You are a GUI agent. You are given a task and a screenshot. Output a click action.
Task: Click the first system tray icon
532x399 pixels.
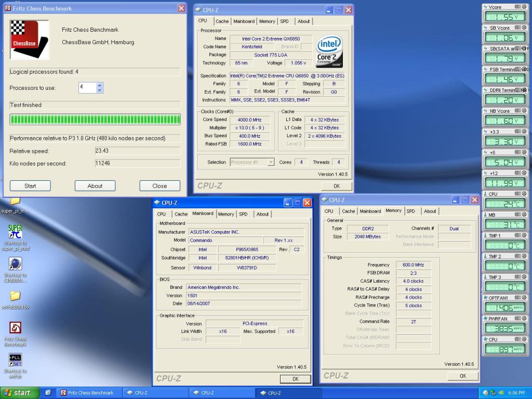(x=486, y=393)
